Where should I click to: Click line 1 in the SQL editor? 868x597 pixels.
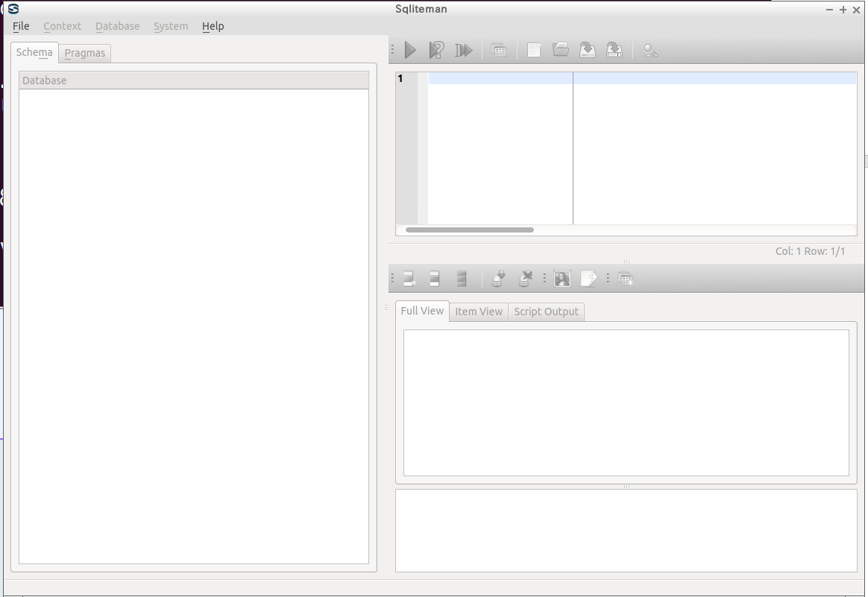click(x=642, y=78)
